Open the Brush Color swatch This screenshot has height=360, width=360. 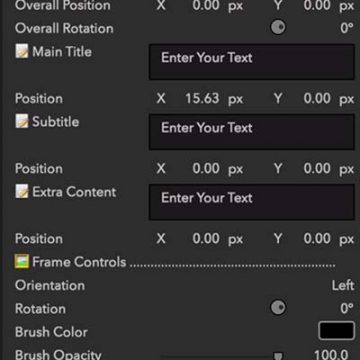click(x=336, y=331)
